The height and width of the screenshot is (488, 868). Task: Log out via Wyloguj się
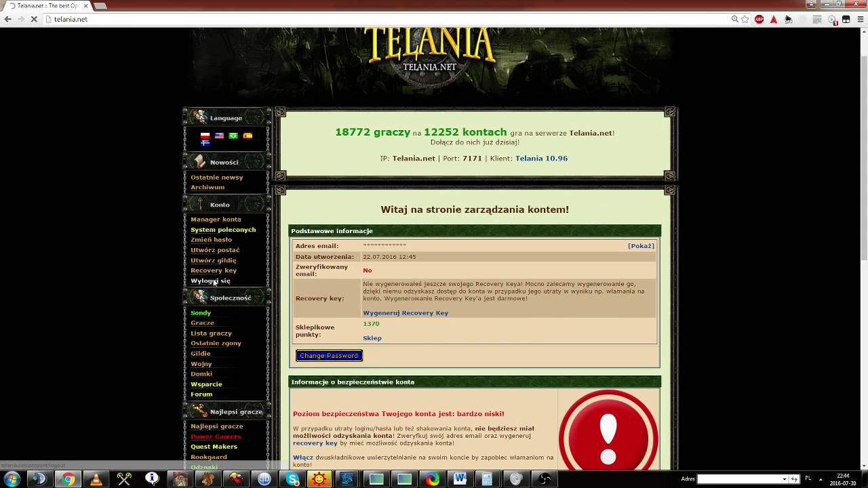click(x=210, y=281)
